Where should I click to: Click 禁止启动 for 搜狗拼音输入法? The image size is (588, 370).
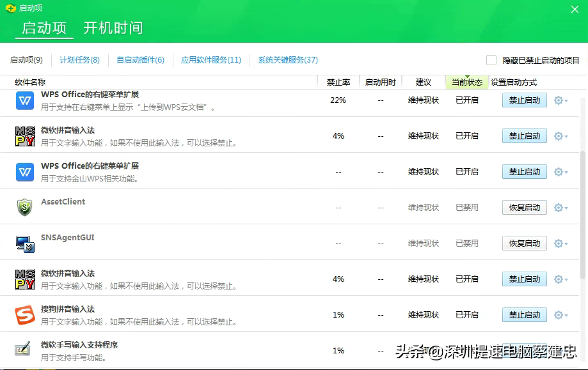(x=524, y=314)
